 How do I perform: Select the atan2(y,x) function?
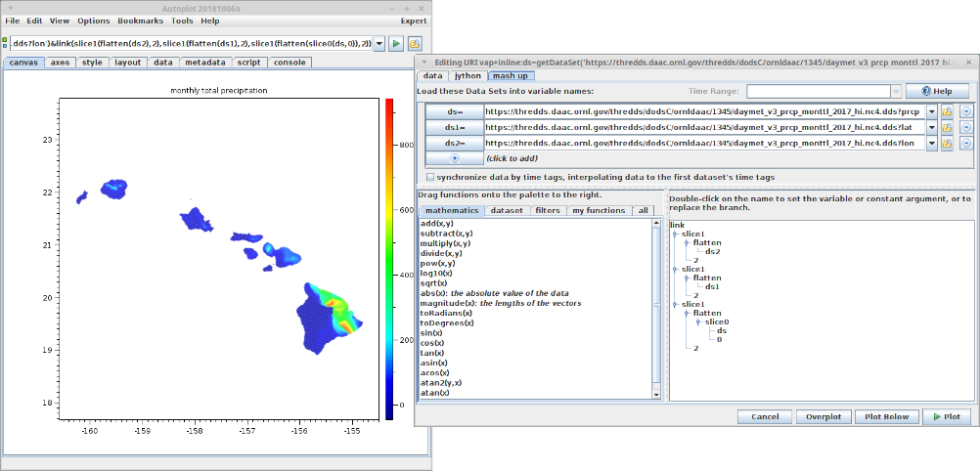(441, 382)
